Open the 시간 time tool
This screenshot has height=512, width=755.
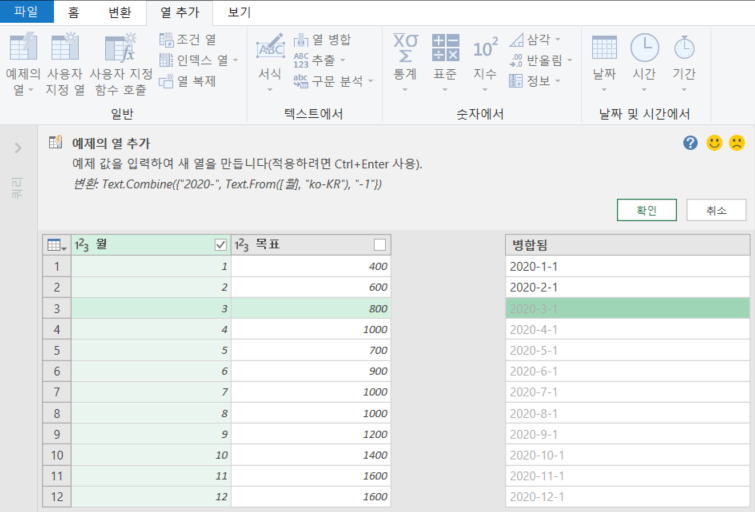click(x=644, y=63)
